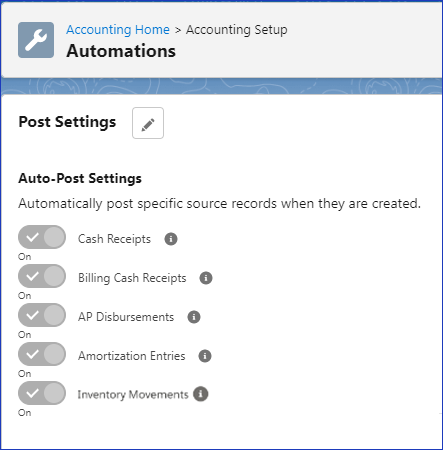Open the Amortization Entries info icon

pos(205,356)
